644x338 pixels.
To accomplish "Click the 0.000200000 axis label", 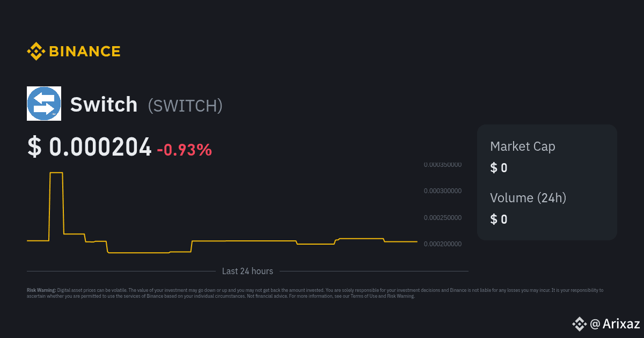I will 442,244.
